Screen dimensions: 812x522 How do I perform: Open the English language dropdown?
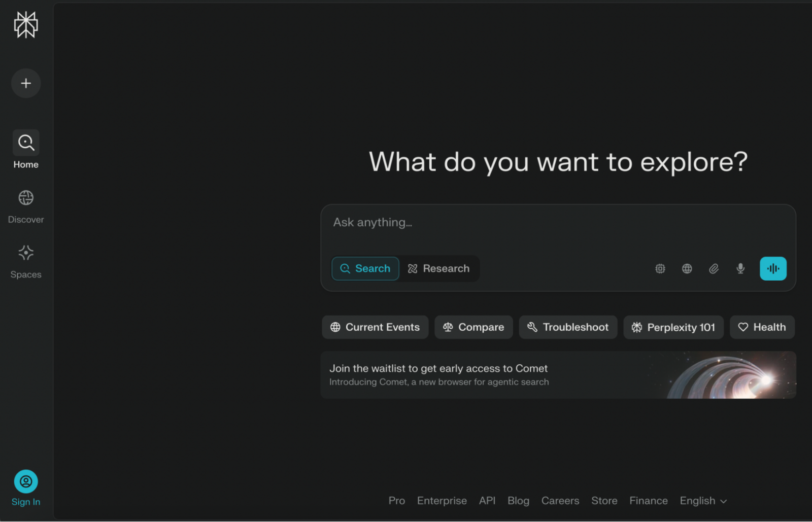click(703, 501)
